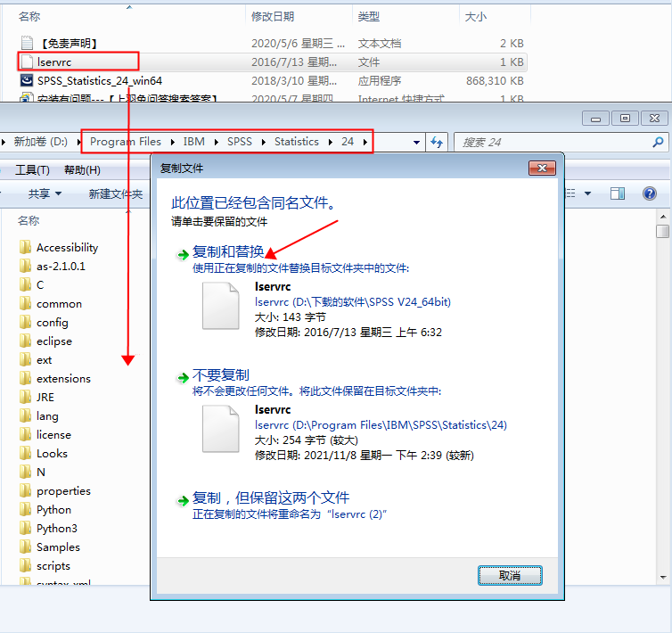This screenshot has height=633, width=672.
Task: Open the 帮助(H) menu
Action: [x=82, y=169]
